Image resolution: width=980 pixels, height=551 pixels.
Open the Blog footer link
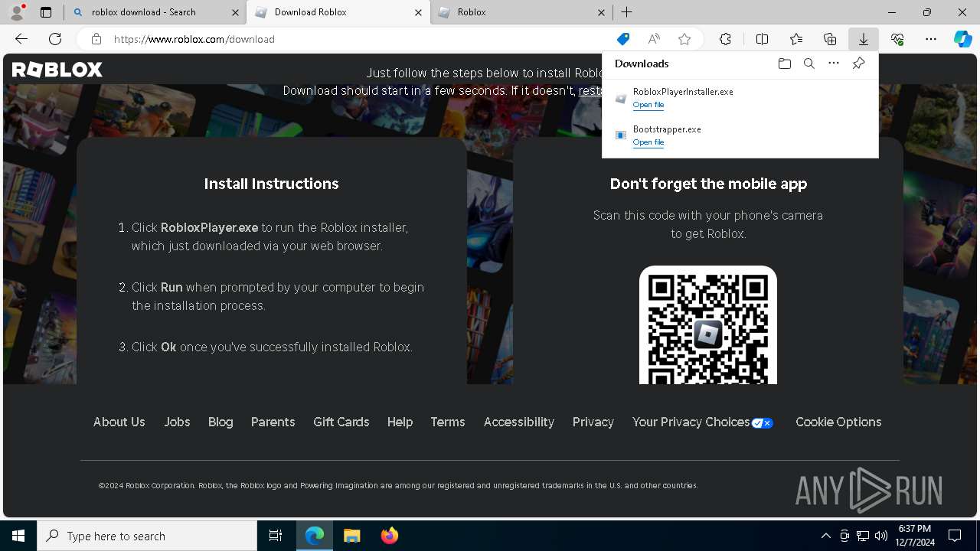220,422
